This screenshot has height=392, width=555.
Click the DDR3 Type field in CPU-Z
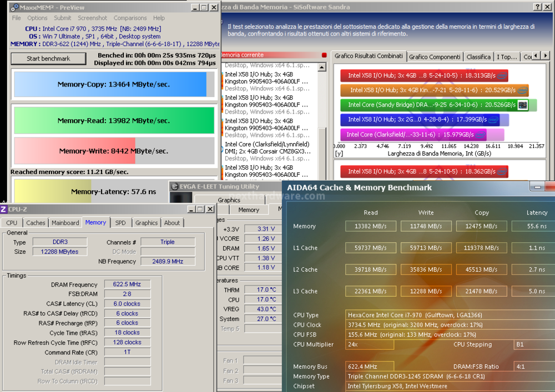[60, 242]
